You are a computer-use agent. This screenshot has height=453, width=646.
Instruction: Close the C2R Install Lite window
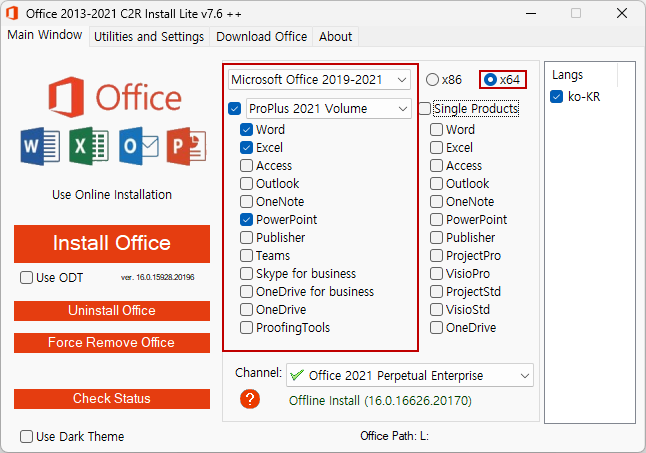click(x=622, y=14)
